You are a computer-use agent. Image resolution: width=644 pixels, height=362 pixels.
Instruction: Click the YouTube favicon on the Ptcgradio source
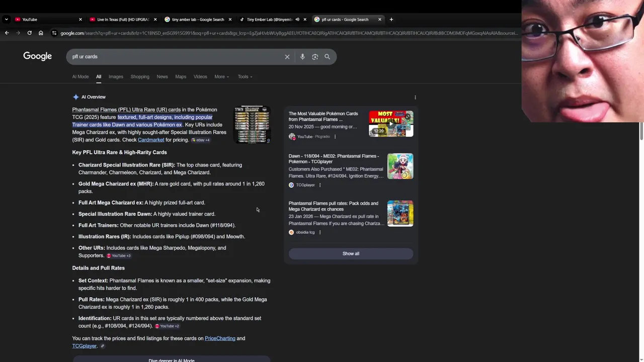pos(292,137)
